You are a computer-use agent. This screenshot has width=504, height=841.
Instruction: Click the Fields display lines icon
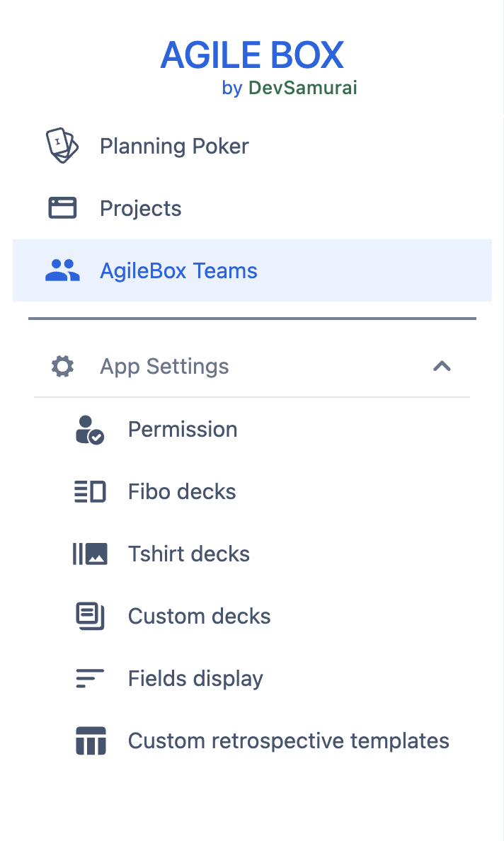pyautogui.click(x=90, y=678)
